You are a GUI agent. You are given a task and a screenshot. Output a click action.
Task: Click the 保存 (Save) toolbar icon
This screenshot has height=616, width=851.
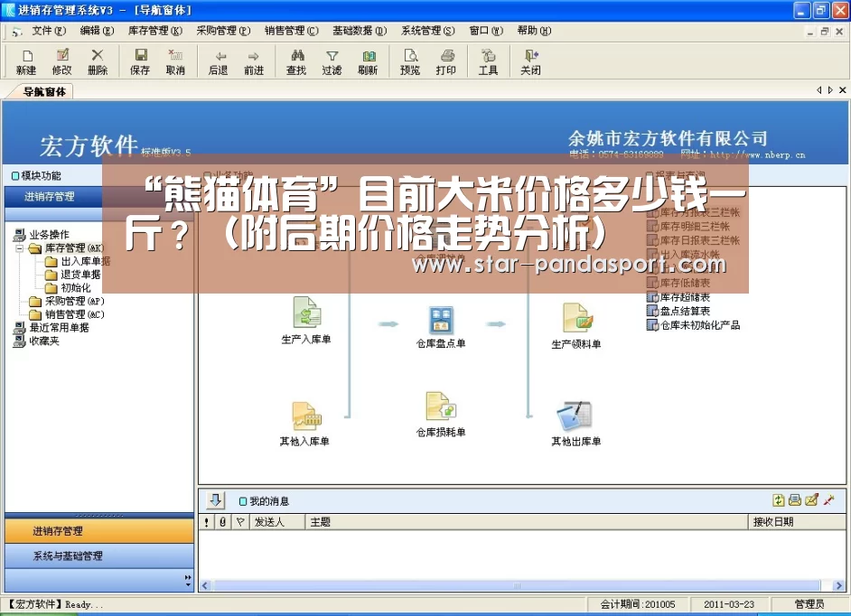click(140, 61)
